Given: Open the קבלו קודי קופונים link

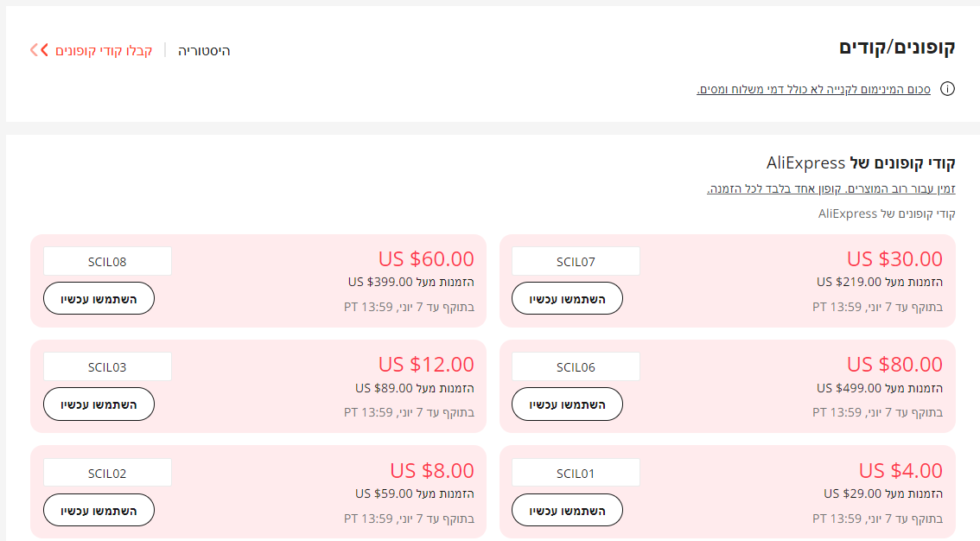Looking at the screenshot, I should (104, 50).
